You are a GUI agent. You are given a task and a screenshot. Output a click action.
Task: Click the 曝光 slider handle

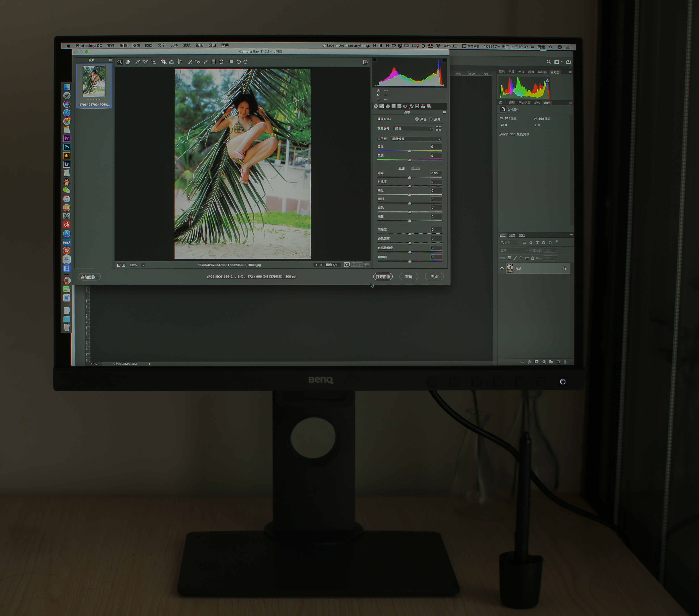pos(409,178)
